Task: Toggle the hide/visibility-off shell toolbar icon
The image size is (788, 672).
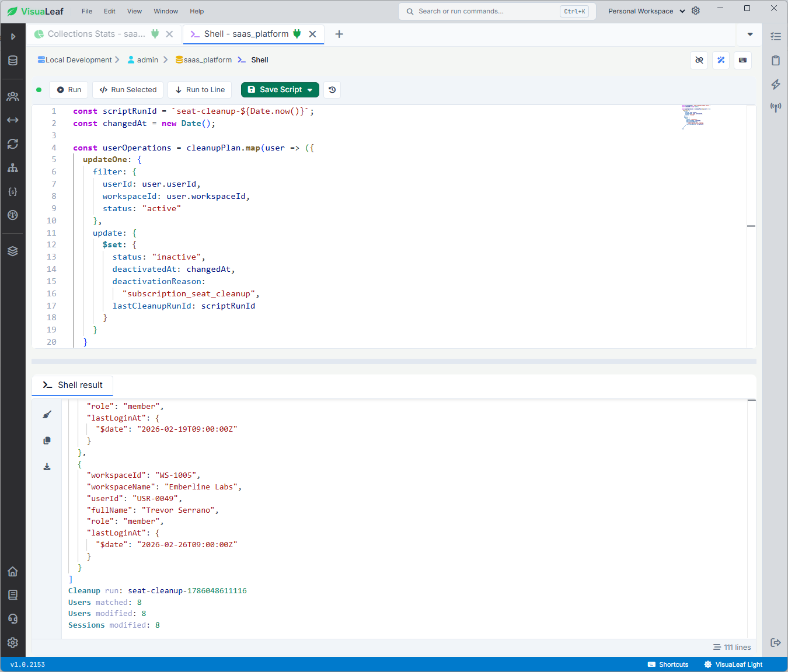Action: click(x=699, y=60)
